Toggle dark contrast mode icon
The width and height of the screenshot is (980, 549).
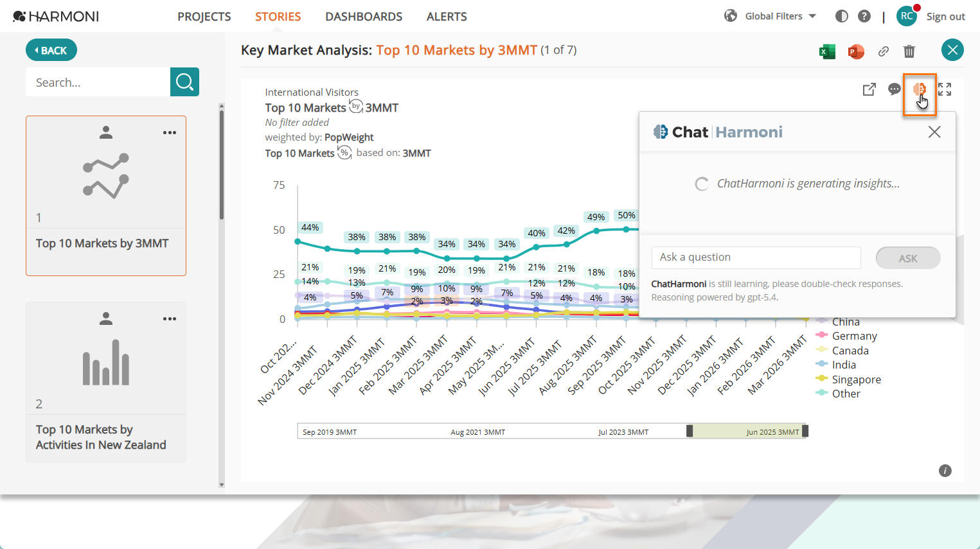point(842,16)
